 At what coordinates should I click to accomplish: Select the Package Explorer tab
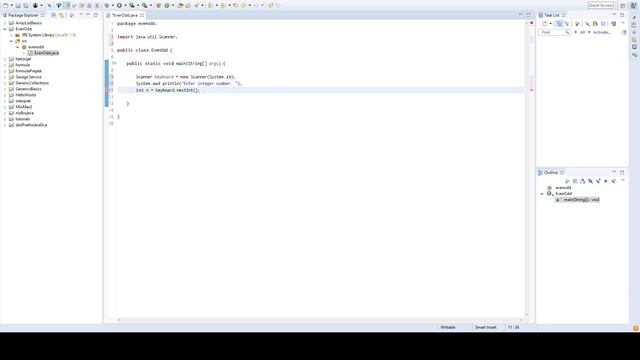pyautogui.click(x=22, y=15)
